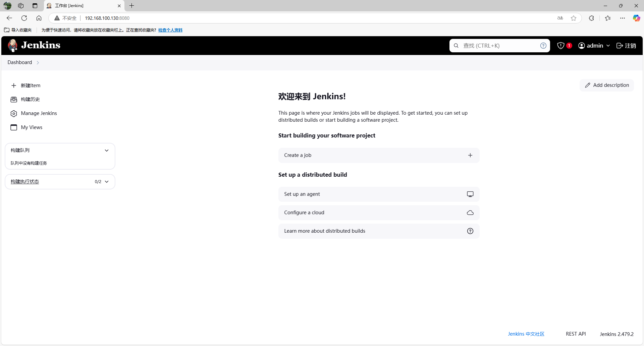
Task: Close the 工作台 [Jenkins] tab
Action: (119, 6)
